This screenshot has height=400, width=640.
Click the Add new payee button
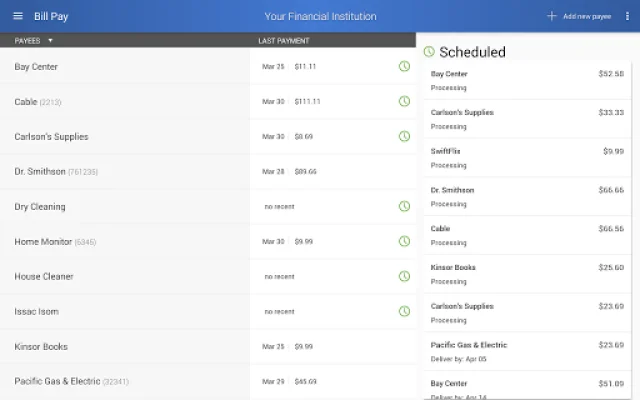(579, 16)
